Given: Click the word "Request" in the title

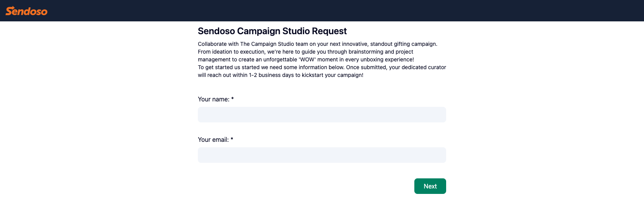Looking at the screenshot, I should pos(329,31).
